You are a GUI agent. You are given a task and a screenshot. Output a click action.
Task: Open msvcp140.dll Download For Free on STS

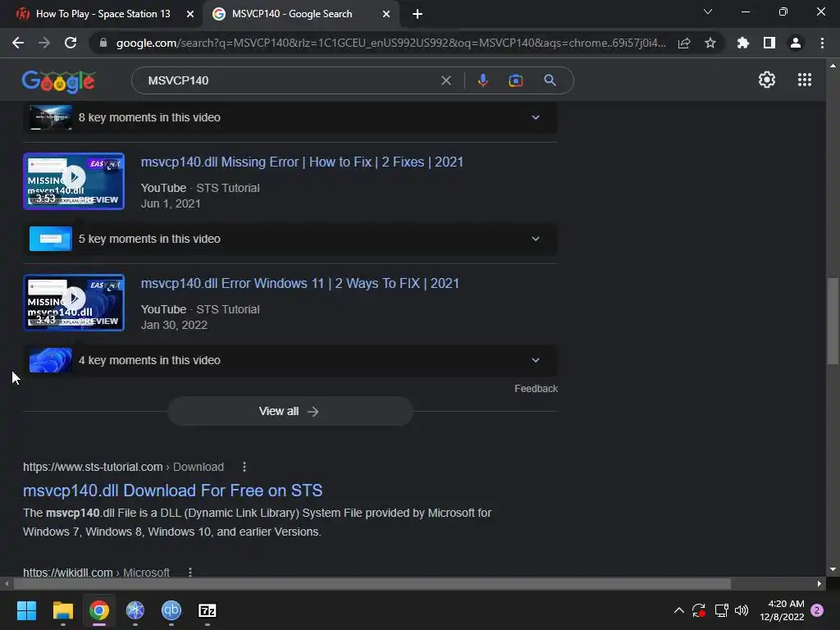tap(172, 491)
